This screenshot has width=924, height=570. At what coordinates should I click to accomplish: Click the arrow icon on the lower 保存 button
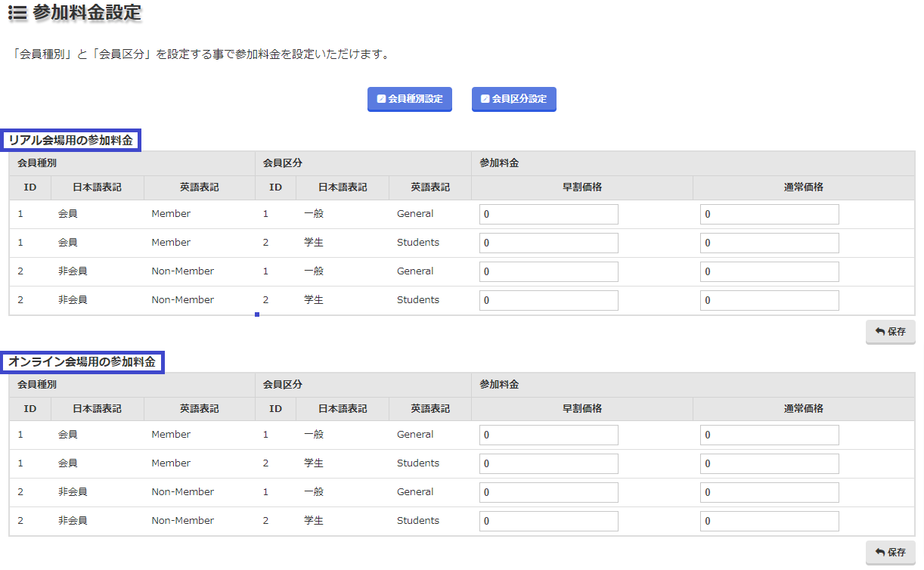[880, 553]
